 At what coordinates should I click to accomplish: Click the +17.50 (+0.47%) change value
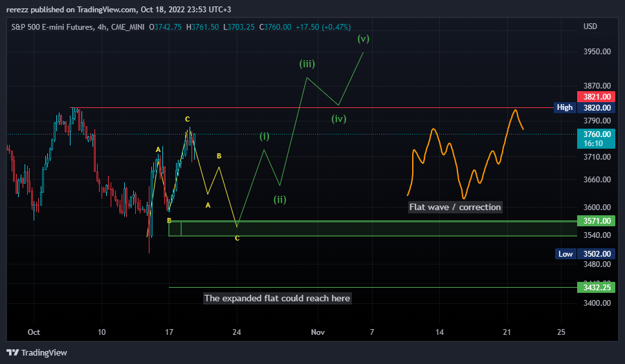point(323,27)
